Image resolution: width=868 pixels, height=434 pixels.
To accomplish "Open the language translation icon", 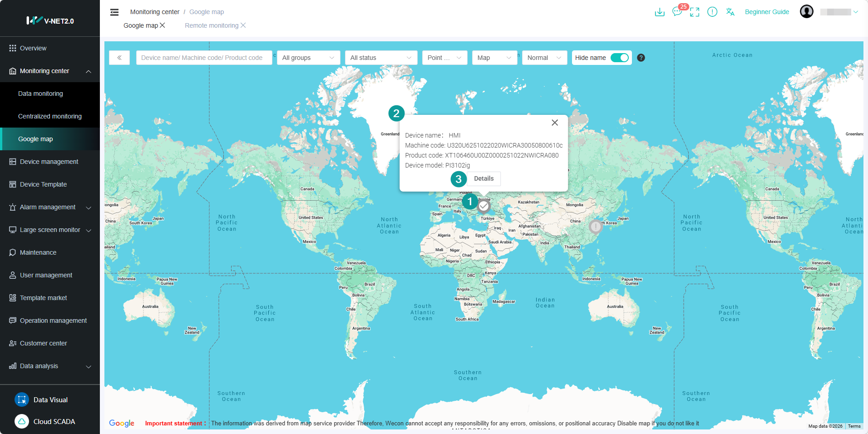I will (730, 12).
